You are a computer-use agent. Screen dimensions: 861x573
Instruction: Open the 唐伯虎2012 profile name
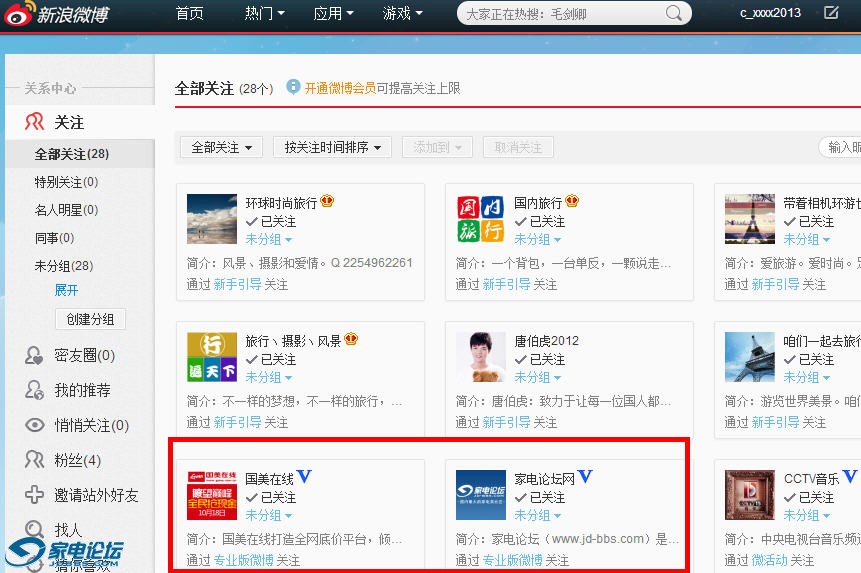(x=546, y=341)
